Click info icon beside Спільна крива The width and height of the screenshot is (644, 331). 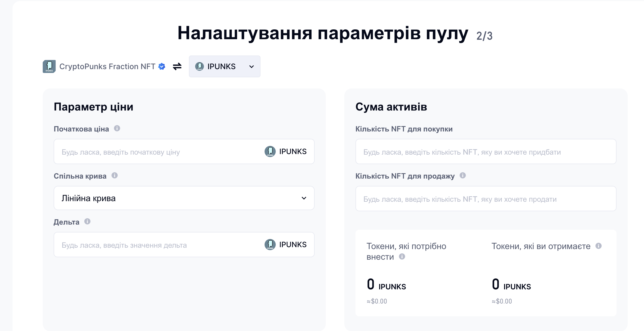(x=115, y=176)
